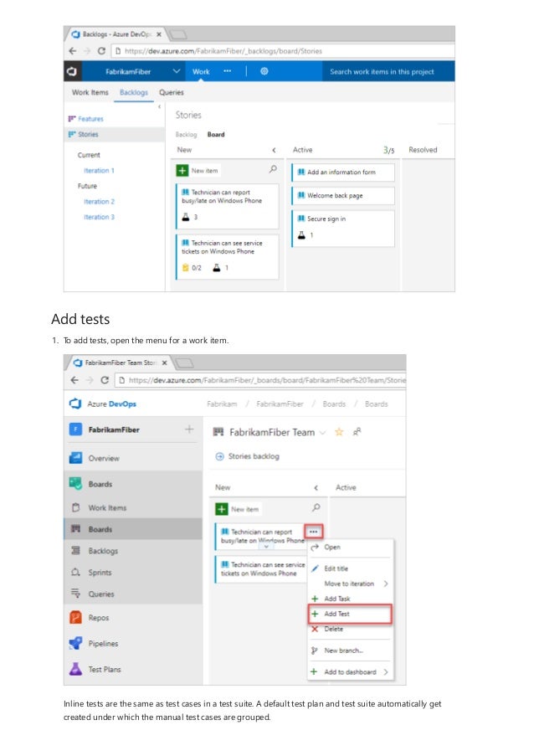This screenshot has width=534, height=756.
Task: Click task checklist icon showing 0/2
Action: pos(185,268)
